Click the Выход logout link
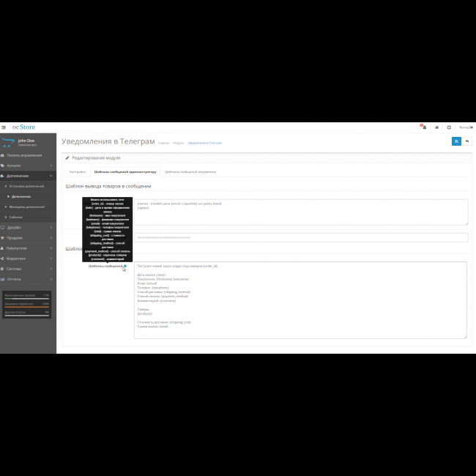The image size is (476, 476). (x=464, y=127)
